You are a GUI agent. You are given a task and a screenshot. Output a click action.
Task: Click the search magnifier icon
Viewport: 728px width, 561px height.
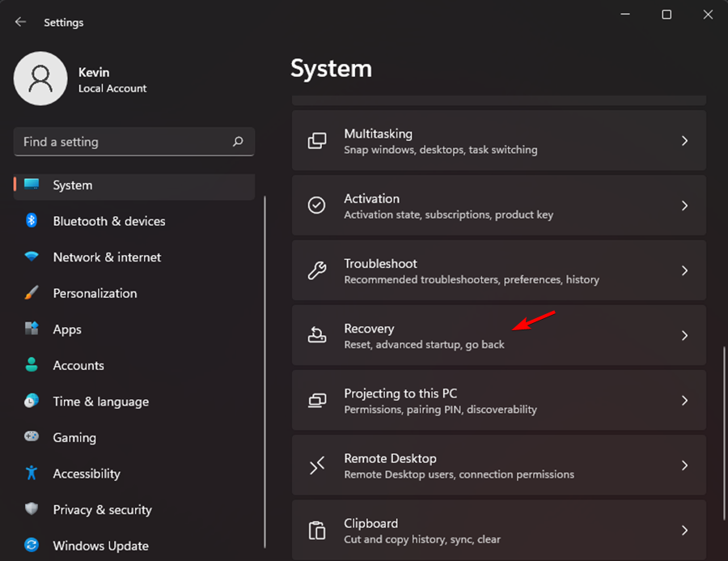(x=238, y=142)
